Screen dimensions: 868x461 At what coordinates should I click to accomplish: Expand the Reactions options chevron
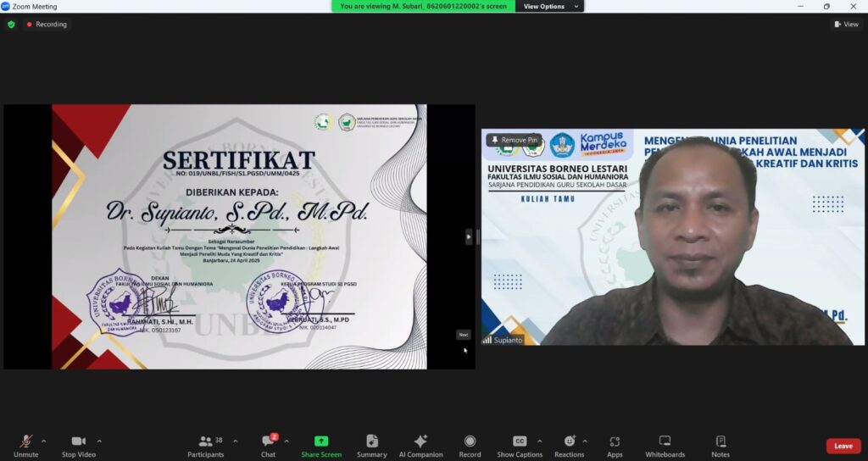click(x=585, y=441)
